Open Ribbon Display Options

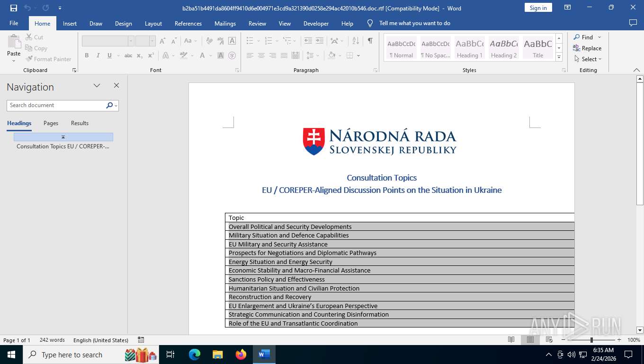(567, 8)
